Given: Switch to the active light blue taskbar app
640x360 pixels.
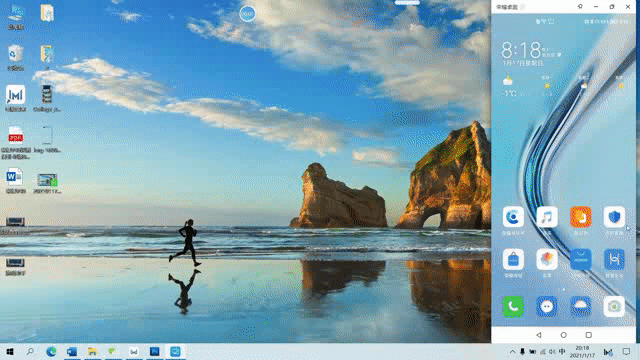Looking at the screenshot, I should pyautogui.click(x=175, y=351).
